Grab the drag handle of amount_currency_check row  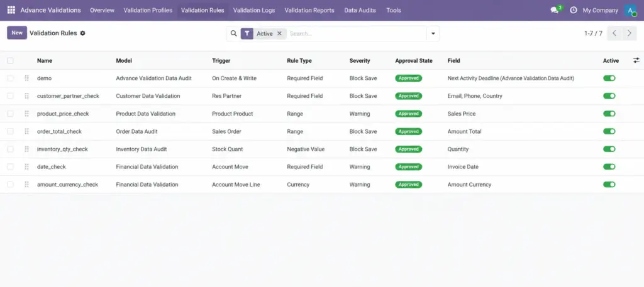pos(26,185)
